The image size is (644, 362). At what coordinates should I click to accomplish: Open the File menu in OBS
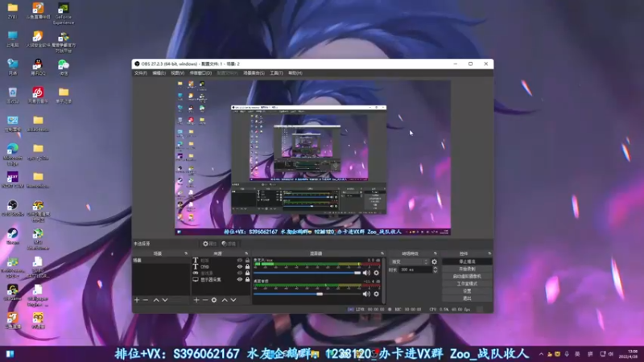140,73
